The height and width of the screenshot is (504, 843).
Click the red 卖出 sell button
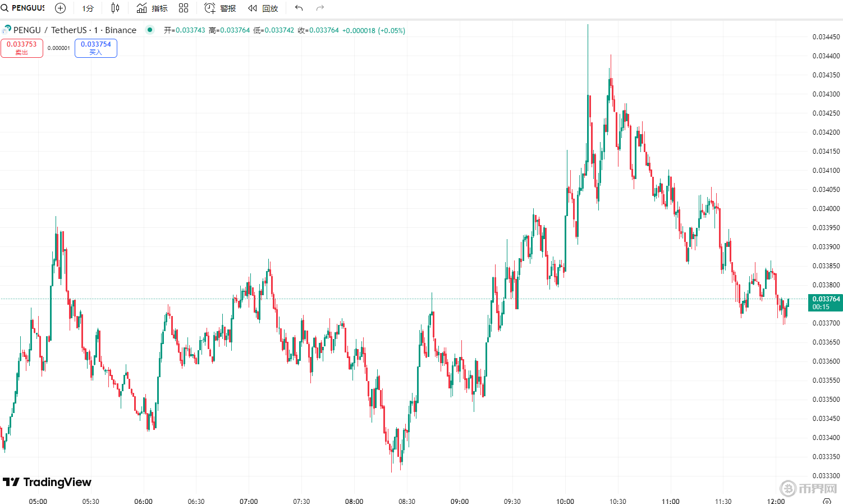(22, 48)
